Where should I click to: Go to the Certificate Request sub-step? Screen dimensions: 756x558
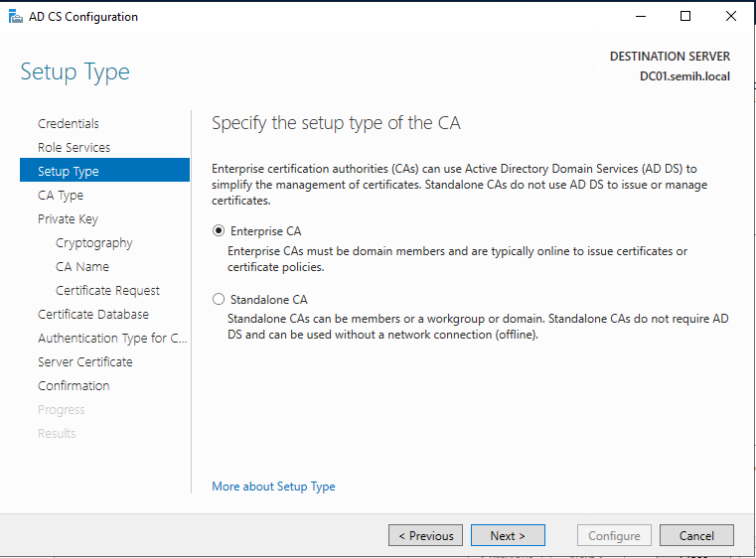click(x=107, y=291)
